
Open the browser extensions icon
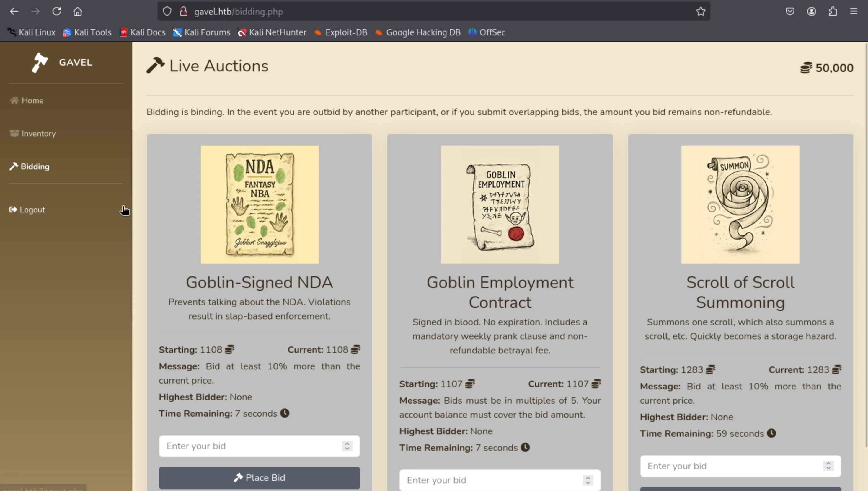pyautogui.click(x=833, y=12)
